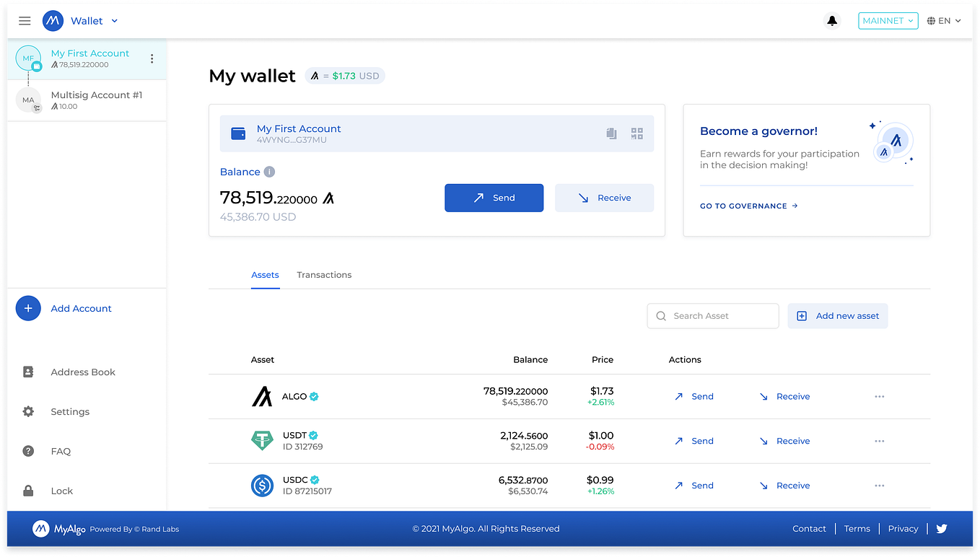The image size is (980, 557).
Task: Open the hamburger navigation menu
Action: point(25,20)
